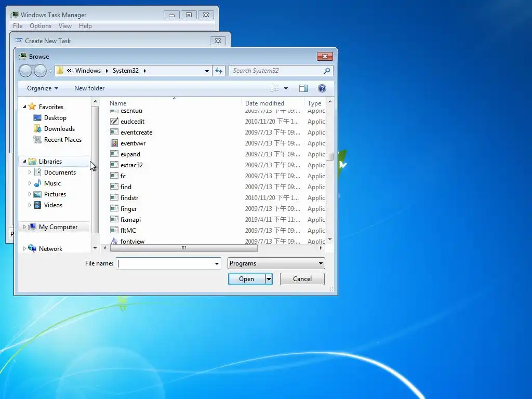532x399 pixels.
Task: Click the Cancel button
Action: tap(302, 279)
